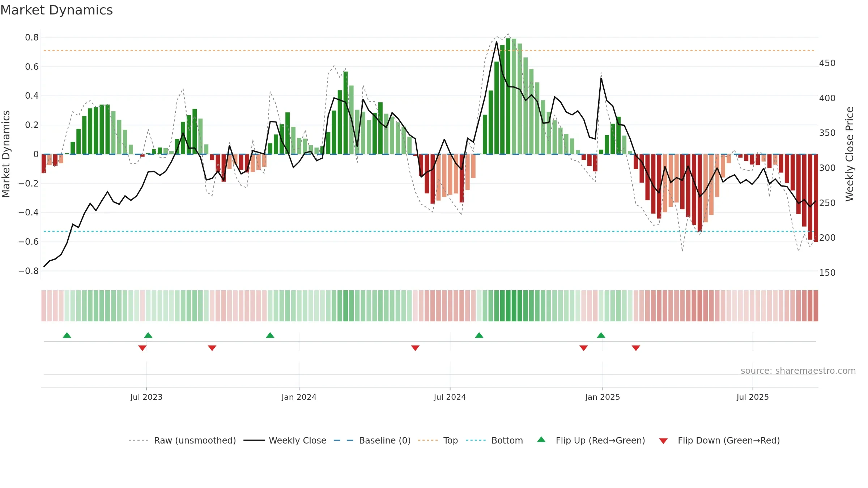The image size is (868, 488).
Task: Click the 450 right axis price label
Action: [827, 63]
